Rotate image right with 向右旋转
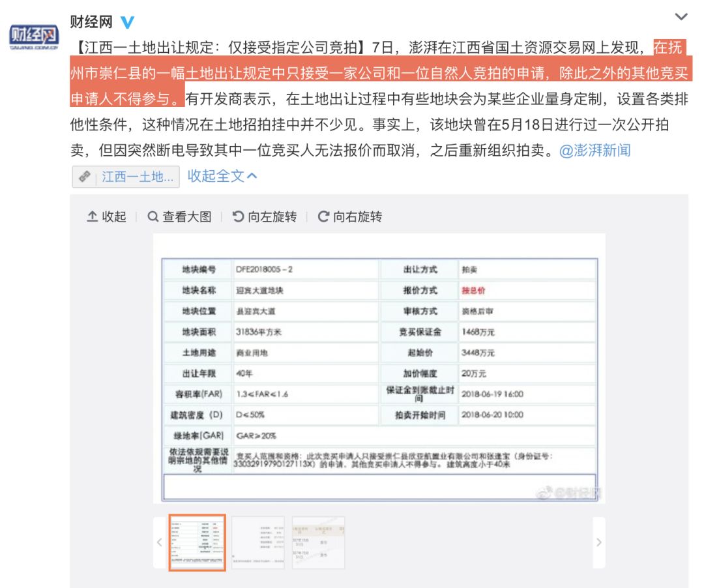This screenshot has width=704, height=588. [357, 217]
